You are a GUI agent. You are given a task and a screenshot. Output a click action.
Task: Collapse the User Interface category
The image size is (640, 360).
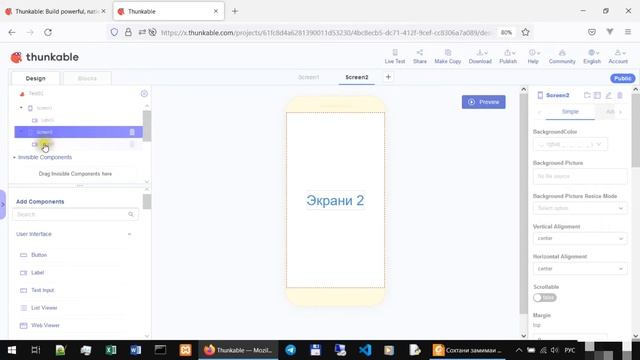129,234
